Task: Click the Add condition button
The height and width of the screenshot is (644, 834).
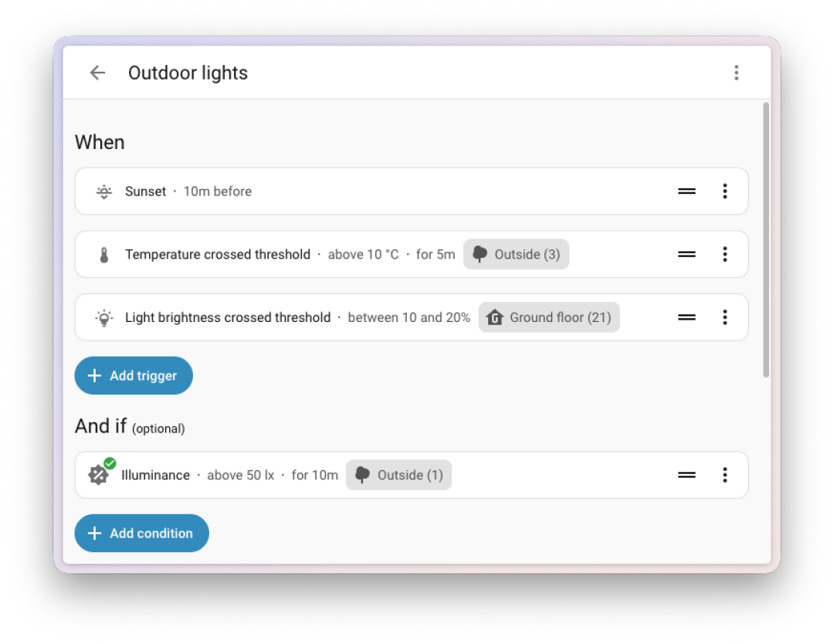Action: click(141, 533)
